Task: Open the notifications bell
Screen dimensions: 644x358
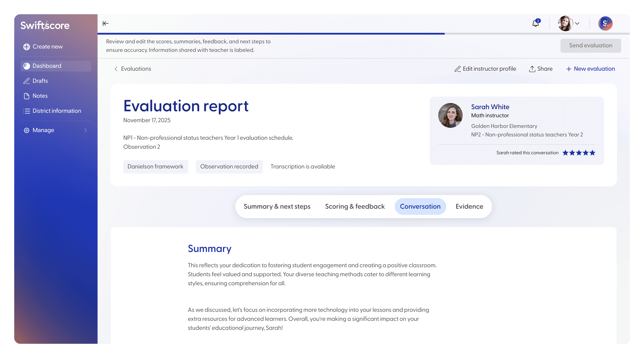Action: click(535, 23)
